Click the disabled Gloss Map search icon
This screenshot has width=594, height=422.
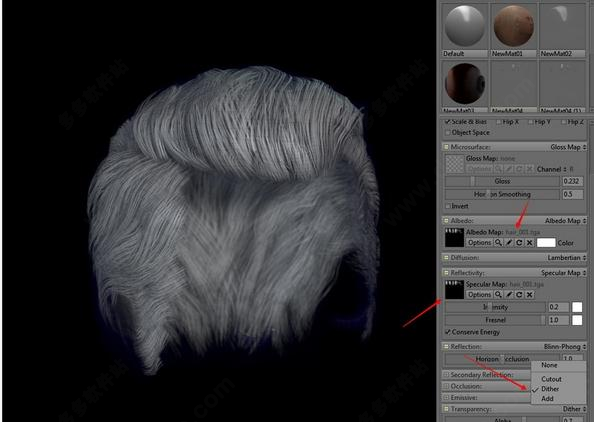coord(499,169)
